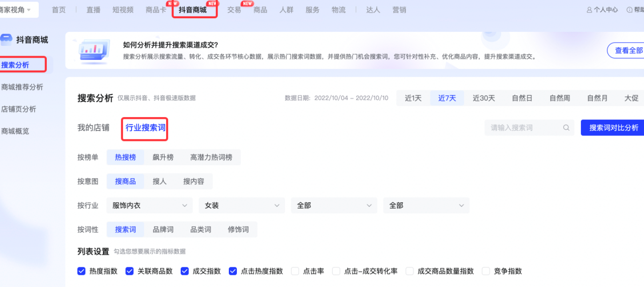Choose the 搜人 intent filter
The image size is (644, 287).
[x=160, y=181]
